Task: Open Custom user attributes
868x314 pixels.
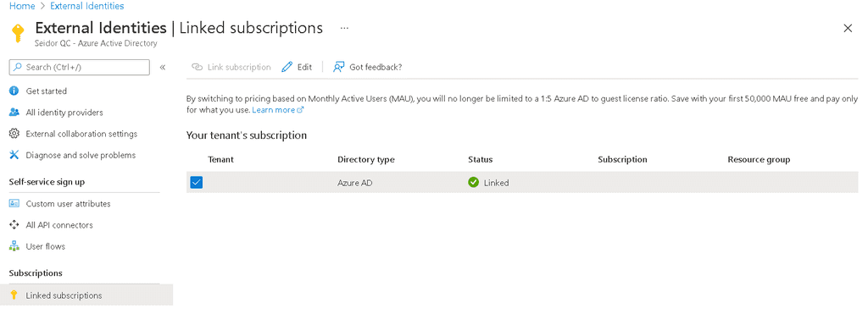Action: pyautogui.click(x=68, y=203)
